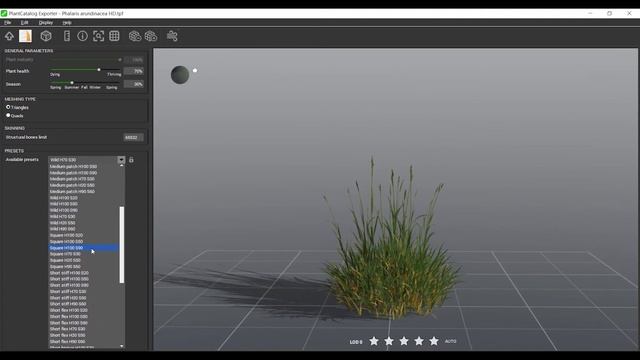Choose preset Square H100 S90 (highlighted)
640x360 pixels.
pyautogui.click(x=84, y=248)
